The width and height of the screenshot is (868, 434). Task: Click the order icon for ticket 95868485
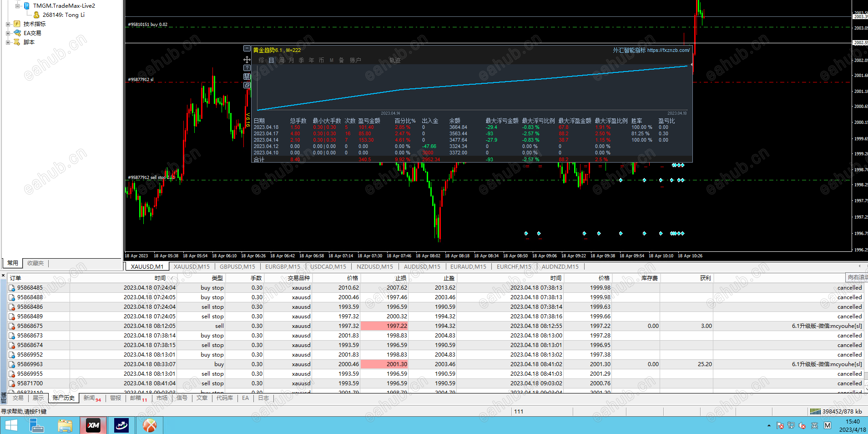[12, 288]
